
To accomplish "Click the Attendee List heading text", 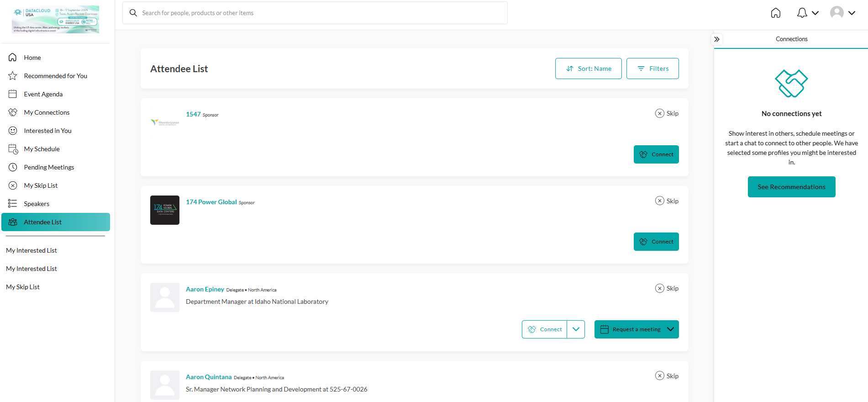I will [x=179, y=69].
